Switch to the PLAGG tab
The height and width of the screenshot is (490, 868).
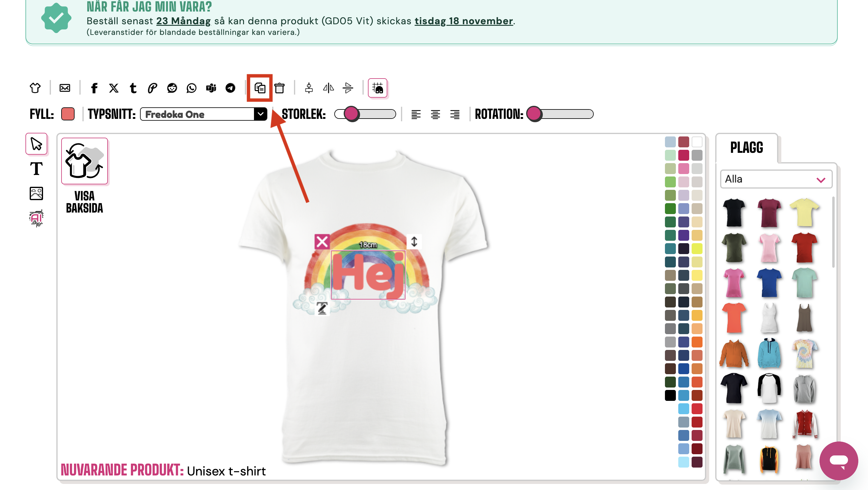(x=746, y=148)
